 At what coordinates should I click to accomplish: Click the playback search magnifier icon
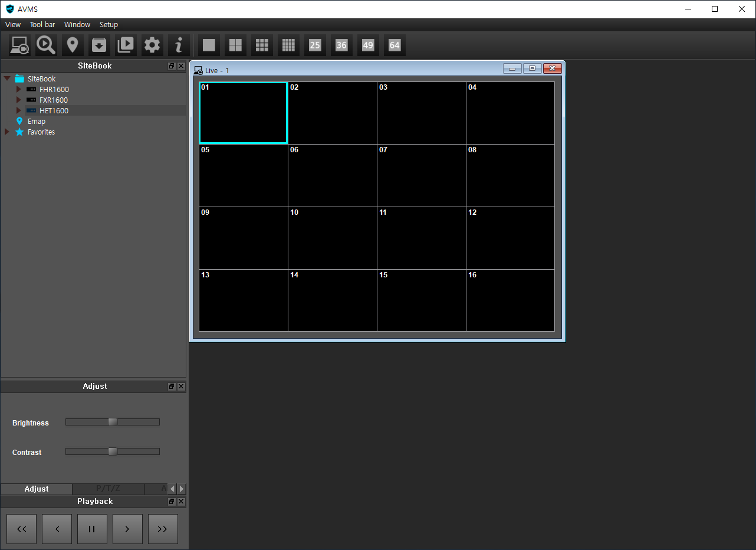pyautogui.click(x=46, y=45)
